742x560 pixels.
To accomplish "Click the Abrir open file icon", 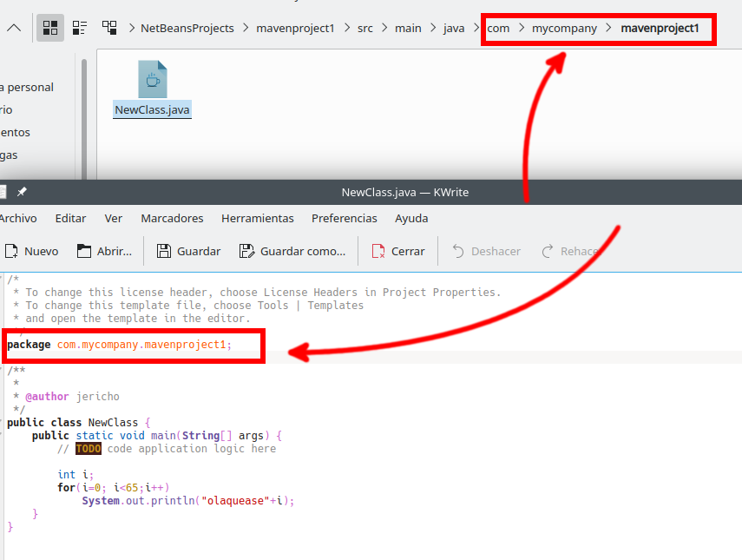I will [84, 251].
